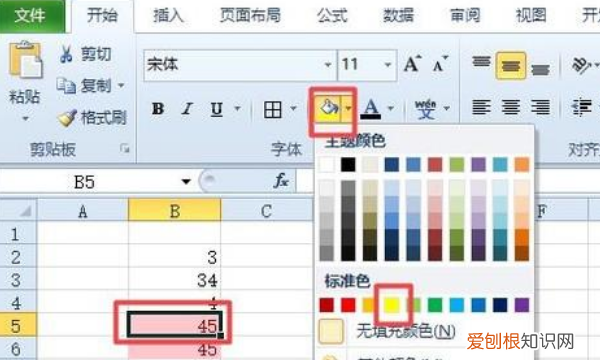Screen dimensions: 600x360
Task: Expand the font color dropdown arrow
Action: click(391, 109)
